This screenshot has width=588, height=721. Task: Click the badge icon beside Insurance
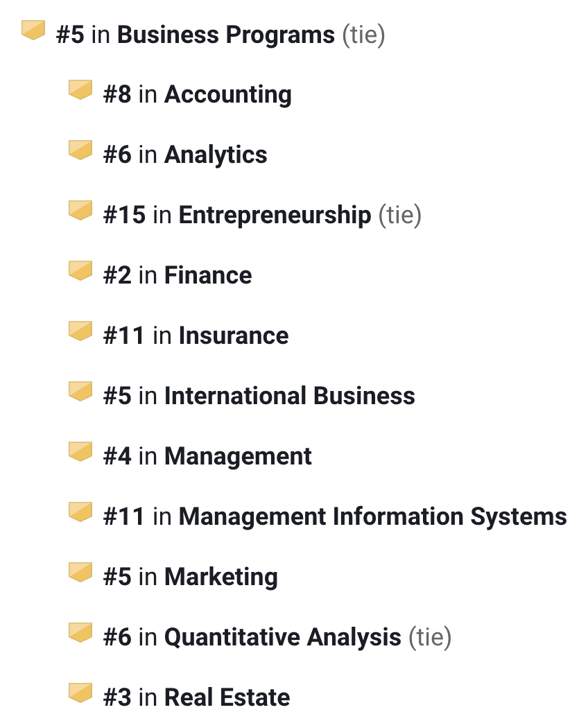tap(80, 331)
